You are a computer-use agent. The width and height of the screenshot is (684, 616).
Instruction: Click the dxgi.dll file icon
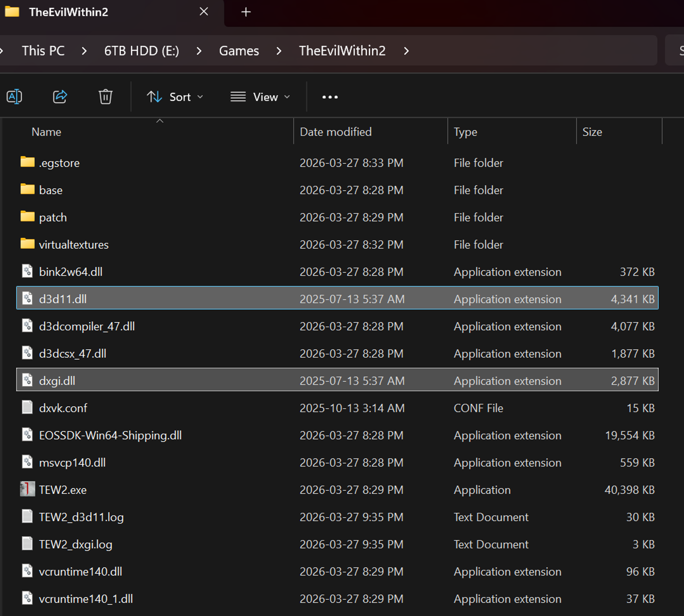[x=28, y=380]
